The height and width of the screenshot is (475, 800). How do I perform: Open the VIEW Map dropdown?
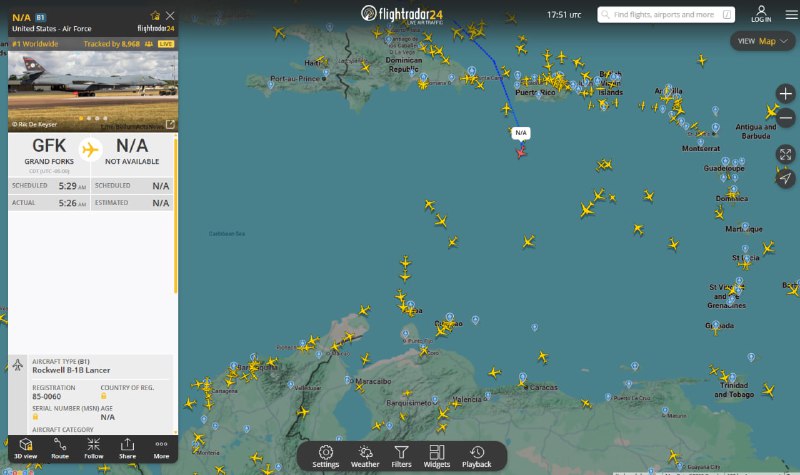(x=763, y=41)
